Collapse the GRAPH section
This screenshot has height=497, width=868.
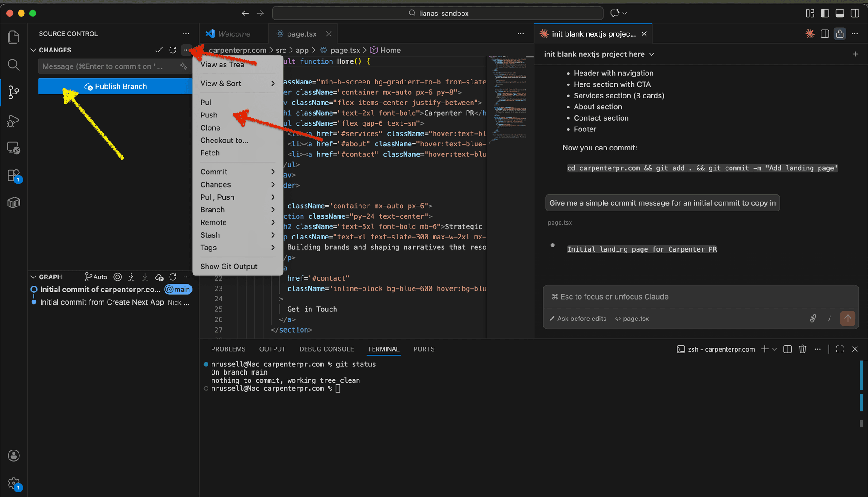[x=33, y=277]
